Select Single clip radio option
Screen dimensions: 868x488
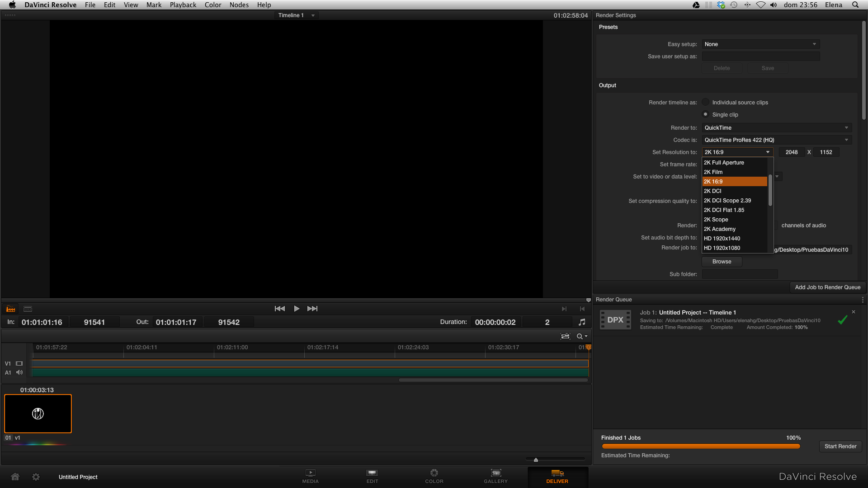[x=706, y=114]
